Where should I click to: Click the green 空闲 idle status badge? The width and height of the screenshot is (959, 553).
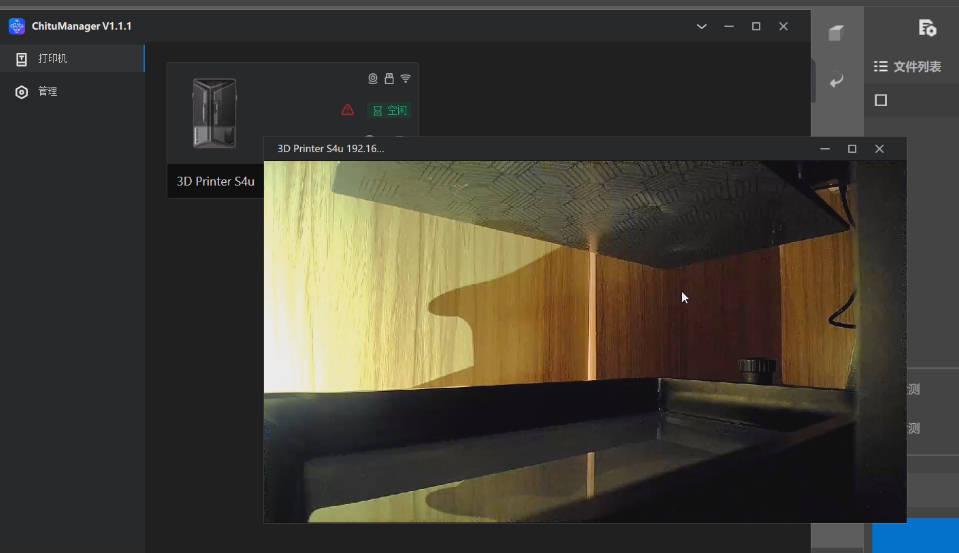click(x=389, y=110)
